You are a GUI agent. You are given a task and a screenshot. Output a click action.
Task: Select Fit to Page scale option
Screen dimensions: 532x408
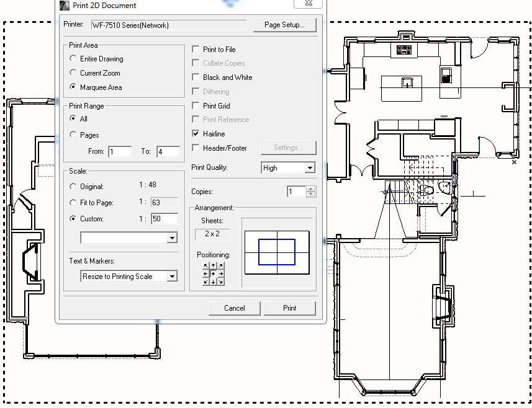point(73,202)
